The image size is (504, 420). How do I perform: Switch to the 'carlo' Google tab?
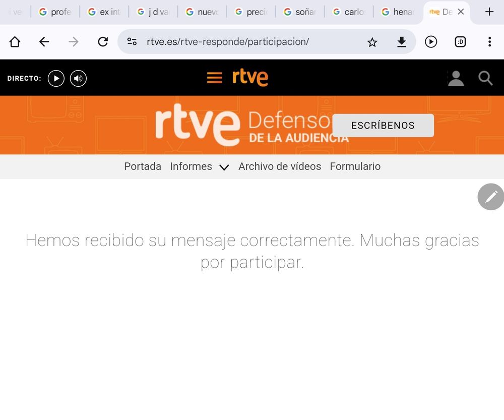[348, 12]
